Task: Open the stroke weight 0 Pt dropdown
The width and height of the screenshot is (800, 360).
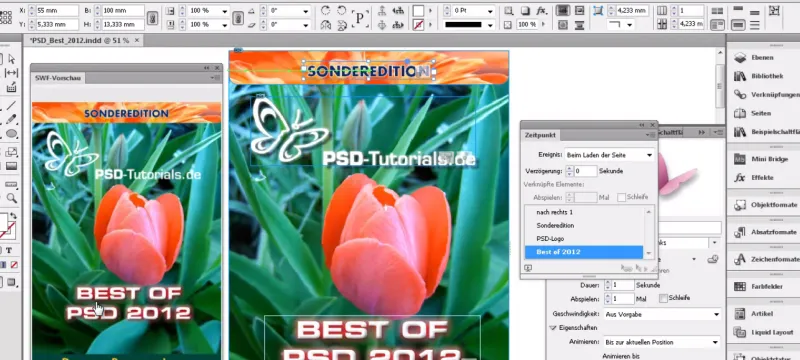Action: (490, 11)
